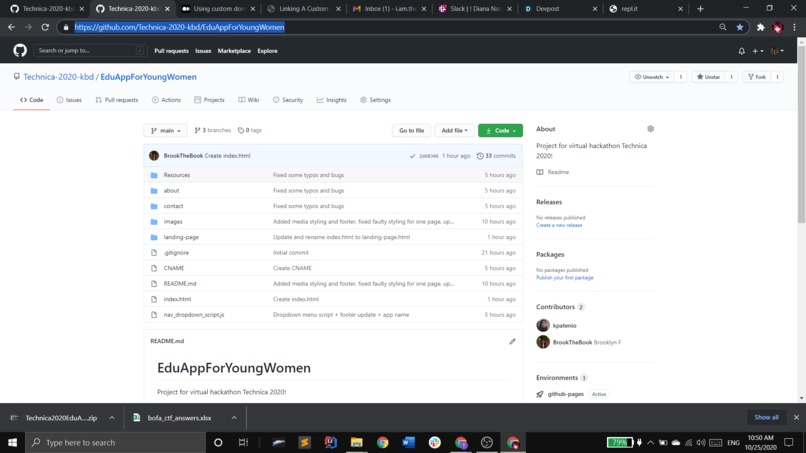Reload the current page
The height and width of the screenshot is (453, 806).
[45, 27]
